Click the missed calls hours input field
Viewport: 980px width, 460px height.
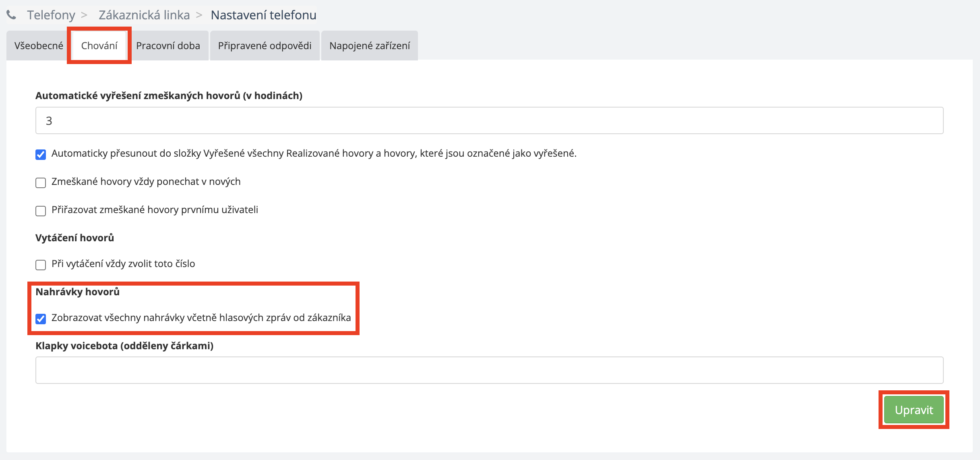[x=489, y=120]
